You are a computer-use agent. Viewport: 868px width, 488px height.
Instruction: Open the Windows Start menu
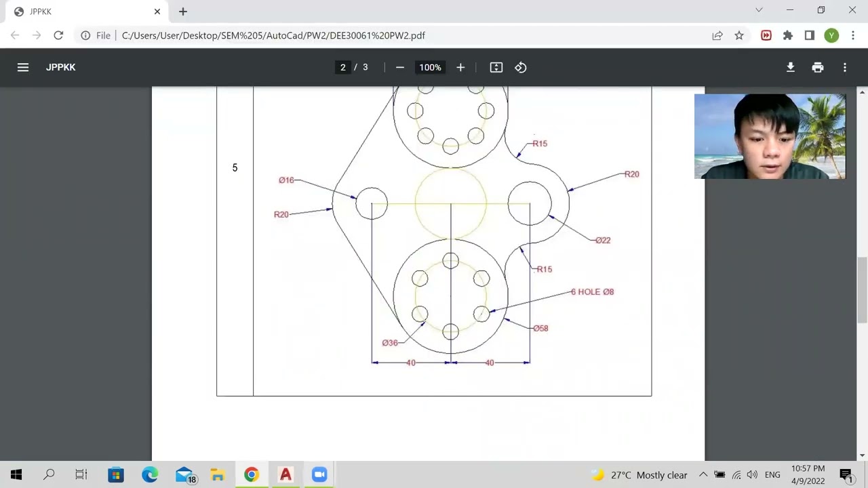pyautogui.click(x=16, y=474)
